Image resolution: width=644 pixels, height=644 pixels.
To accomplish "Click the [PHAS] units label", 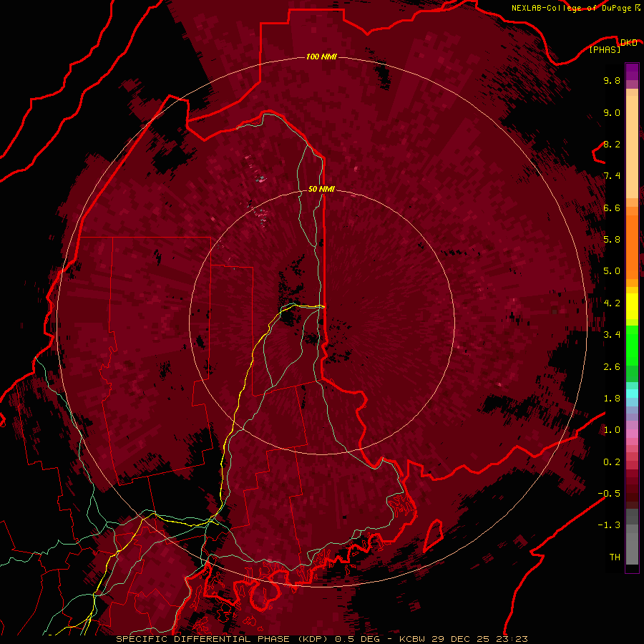I will click(x=605, y=49).
